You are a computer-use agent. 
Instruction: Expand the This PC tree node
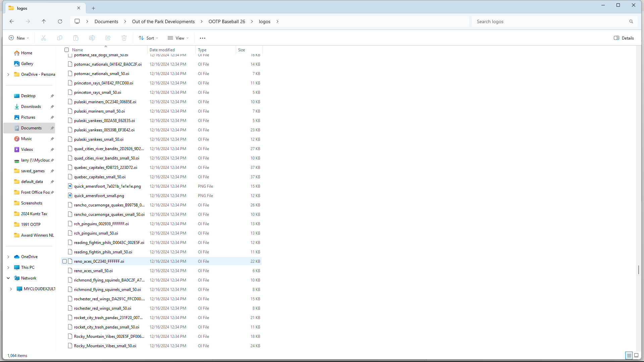[x=8, y=267]
